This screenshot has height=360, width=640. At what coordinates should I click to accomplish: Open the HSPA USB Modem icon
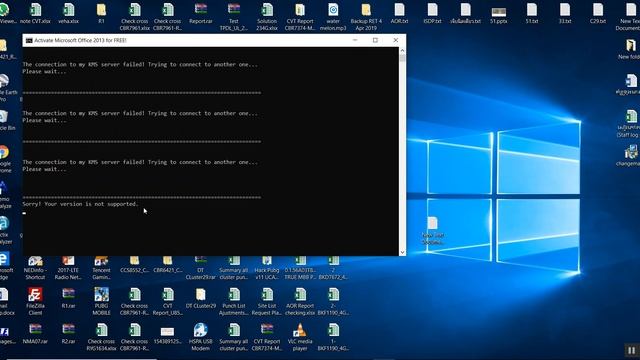[200, 336]
